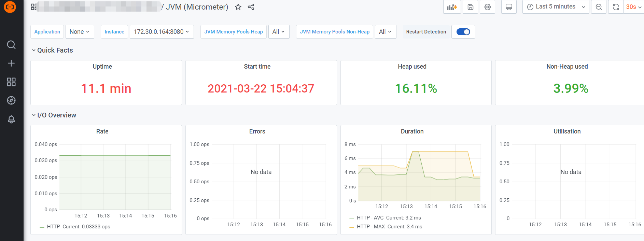Toggle HTTP - AVG series in Duration legend
The width and height of the screenshot is (644, 241).
tap(370, 218)
